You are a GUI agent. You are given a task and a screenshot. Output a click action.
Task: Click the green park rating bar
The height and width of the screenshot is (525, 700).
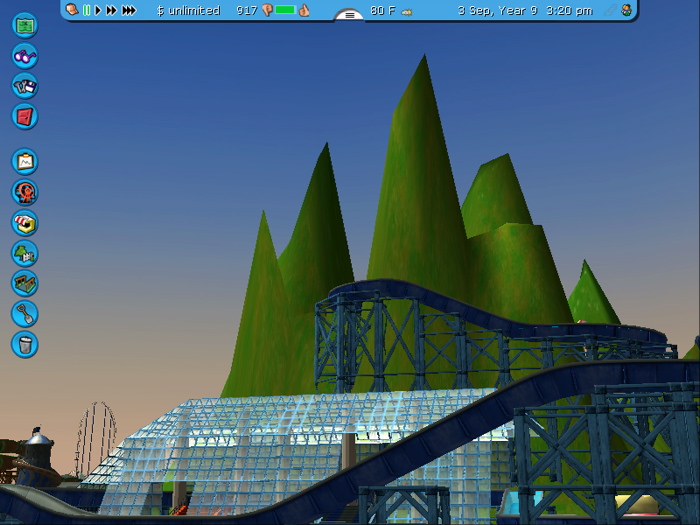pyautogui.click(x=285, y=10)
